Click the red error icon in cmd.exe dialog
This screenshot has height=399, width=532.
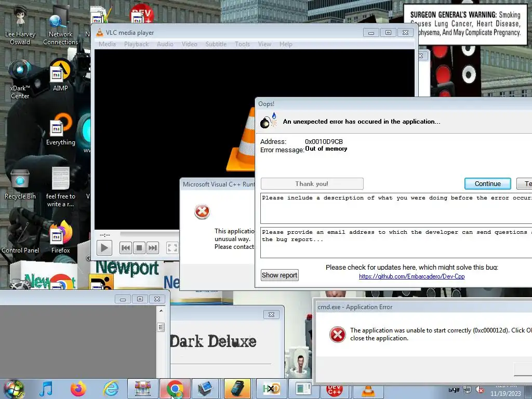tap(338, 334)
